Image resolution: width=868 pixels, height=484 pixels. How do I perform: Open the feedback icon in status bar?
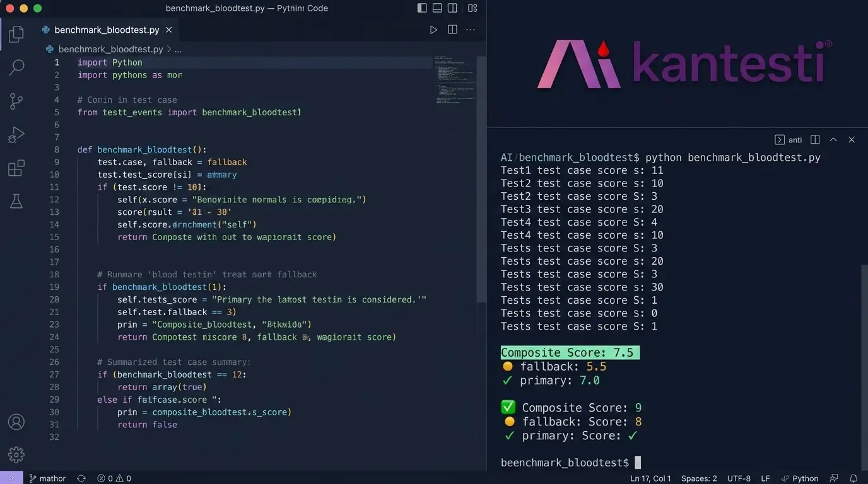(834, 478)
